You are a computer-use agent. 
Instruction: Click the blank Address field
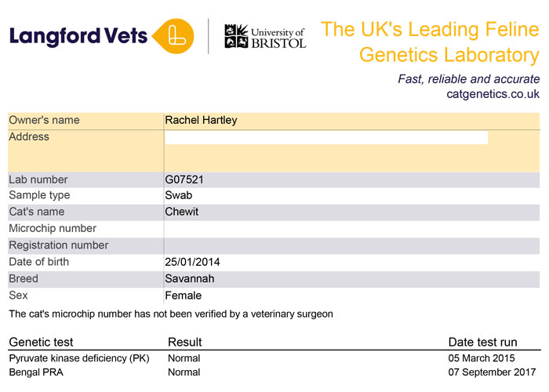(x=326, y=137)
